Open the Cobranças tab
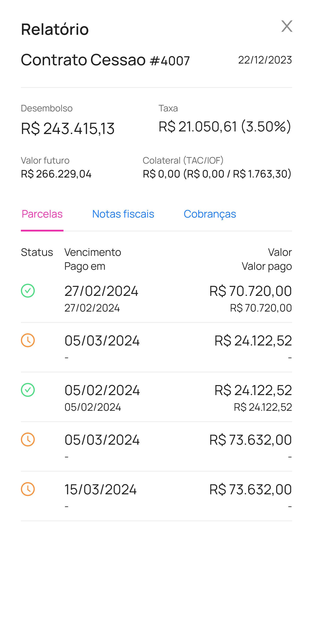Screen dimensions: 313x644 click(x=210, y=214)
